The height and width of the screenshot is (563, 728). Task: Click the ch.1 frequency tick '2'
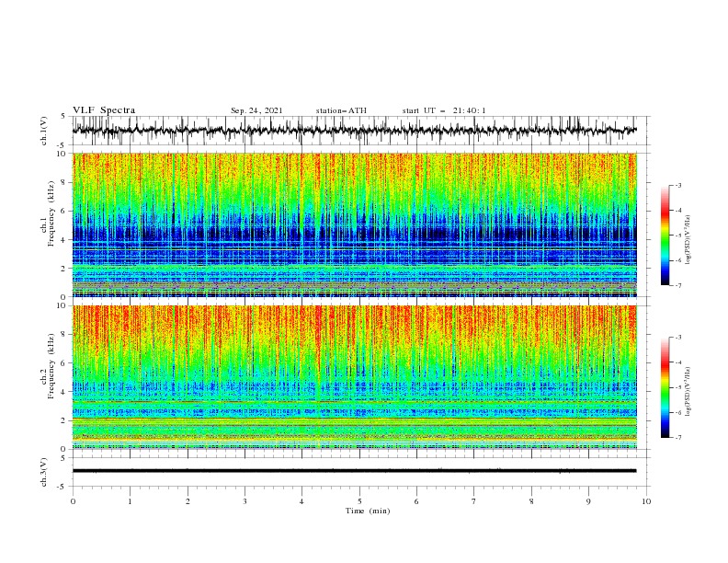(x=64, y=268)
